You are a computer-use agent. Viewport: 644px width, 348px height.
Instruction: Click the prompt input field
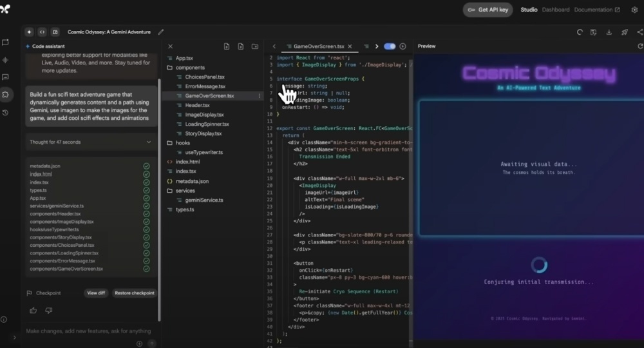click(x=88, y=331)
